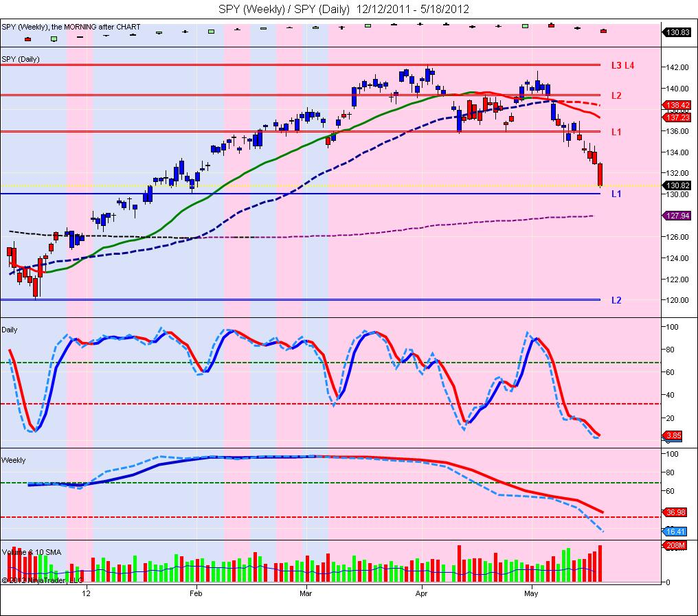Select the "Weekly" stochastic panel label
The image size is (698, 616).
tap(13, 460)
